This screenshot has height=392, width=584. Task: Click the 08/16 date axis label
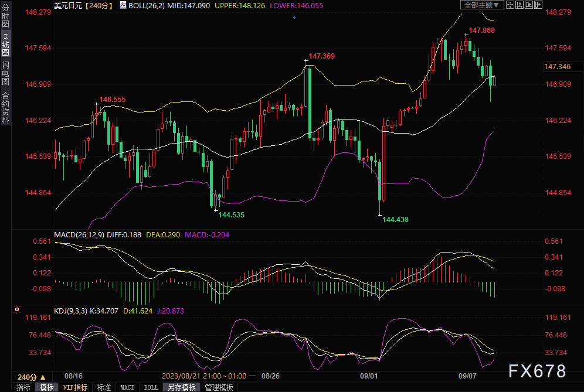[x=73, y=376]
